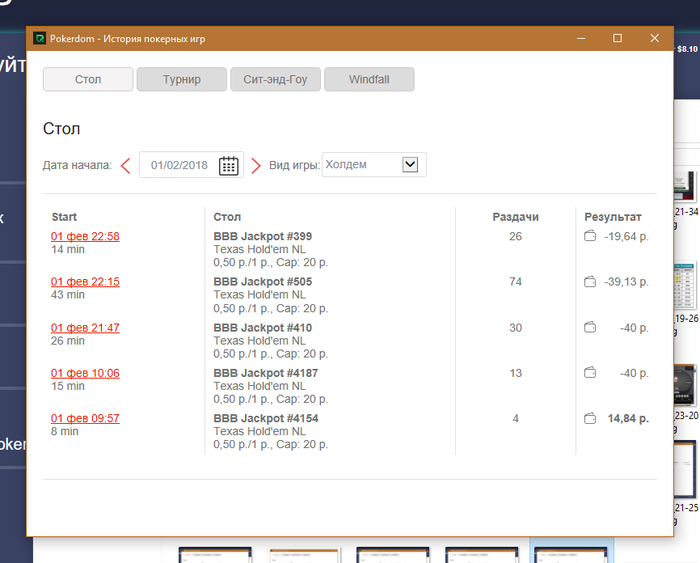Screen dimensions: 700x563
Task: Select the highlighted thumbnail in the background window
Action: 571,552
